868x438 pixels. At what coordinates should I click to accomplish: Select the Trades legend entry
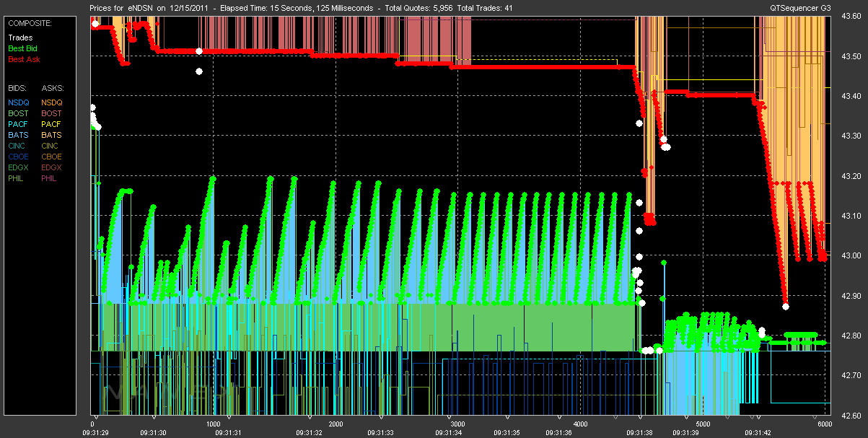20,38
